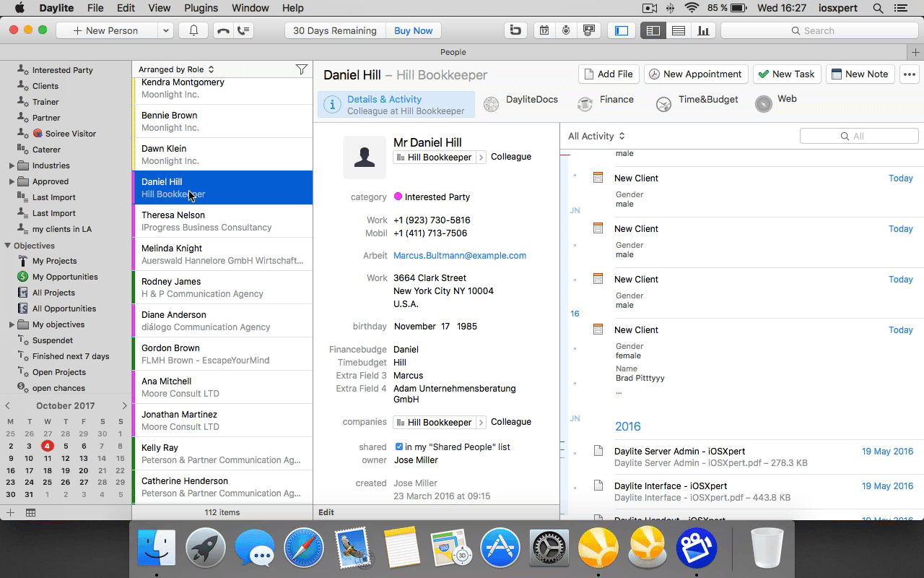924x578 pixels.
Task: Switch to the Web tab
Action: [777, 104]
